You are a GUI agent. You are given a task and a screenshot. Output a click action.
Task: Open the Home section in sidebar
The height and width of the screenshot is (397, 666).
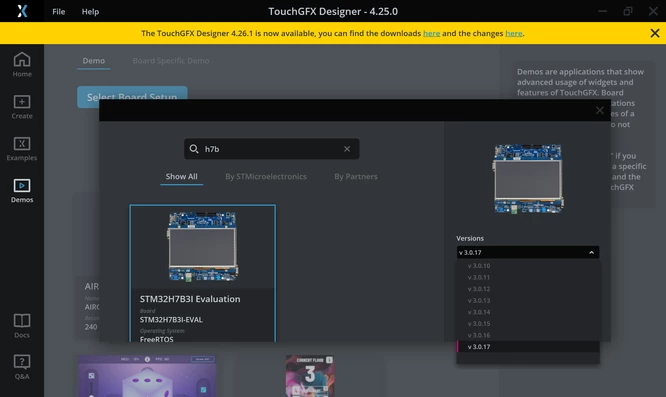[x=22, y=65]
